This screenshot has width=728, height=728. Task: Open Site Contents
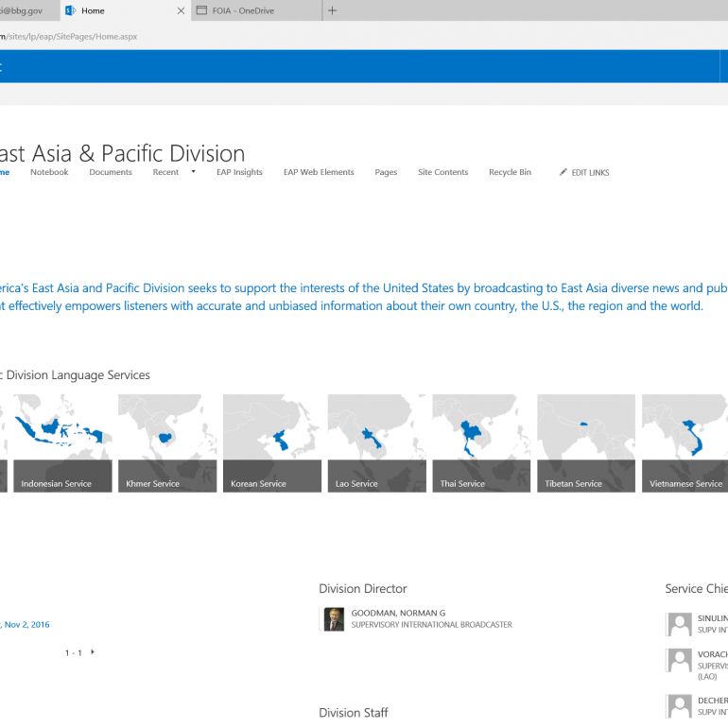(x=442, y=172)
